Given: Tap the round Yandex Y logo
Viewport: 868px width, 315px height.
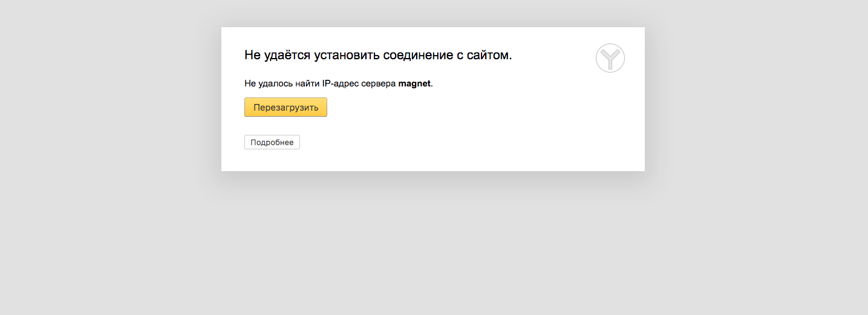Looking at the screenshot, I should pos(610,58).
